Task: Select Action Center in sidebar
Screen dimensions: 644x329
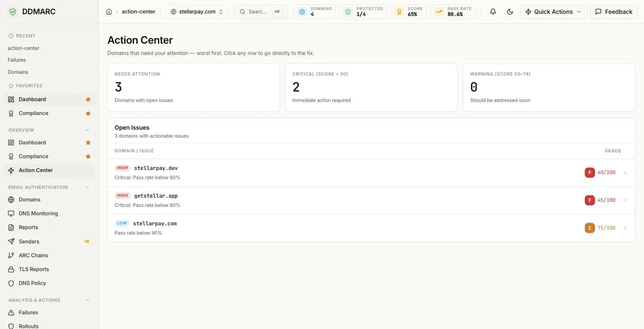Action: click(x=49, y=170)
